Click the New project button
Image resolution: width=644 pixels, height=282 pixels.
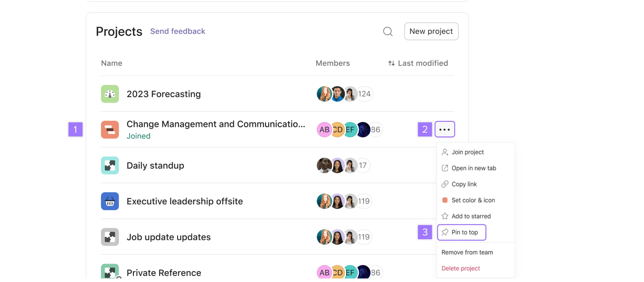[x=431, y=31]
